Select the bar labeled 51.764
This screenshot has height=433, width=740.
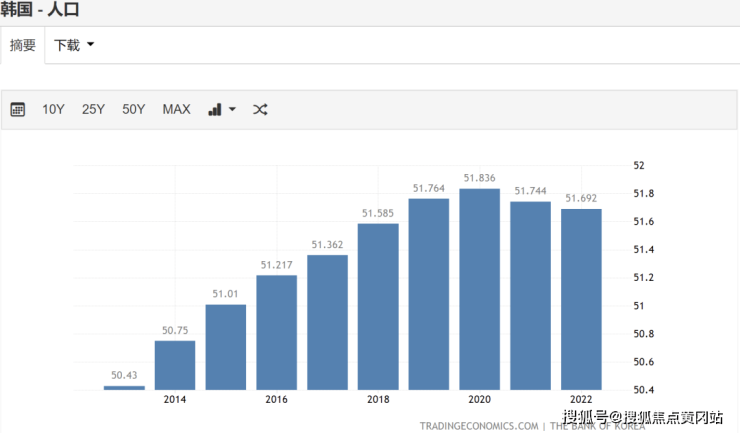[x=429, y=293]
